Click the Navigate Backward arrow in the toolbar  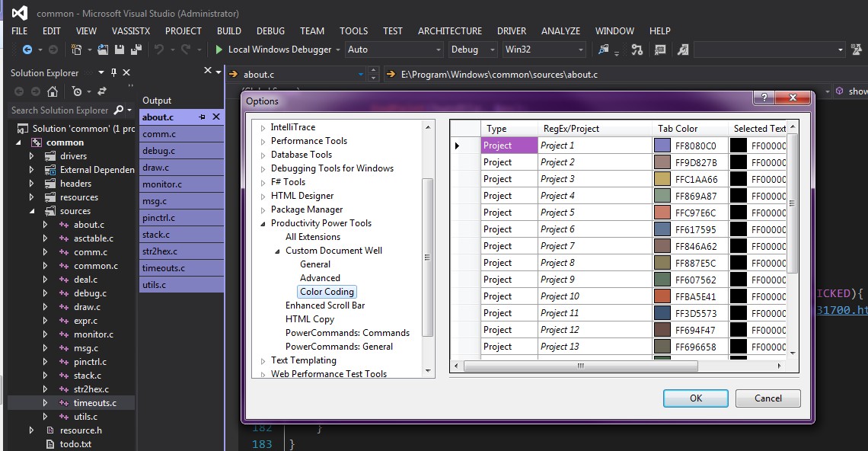pos(27,50)
